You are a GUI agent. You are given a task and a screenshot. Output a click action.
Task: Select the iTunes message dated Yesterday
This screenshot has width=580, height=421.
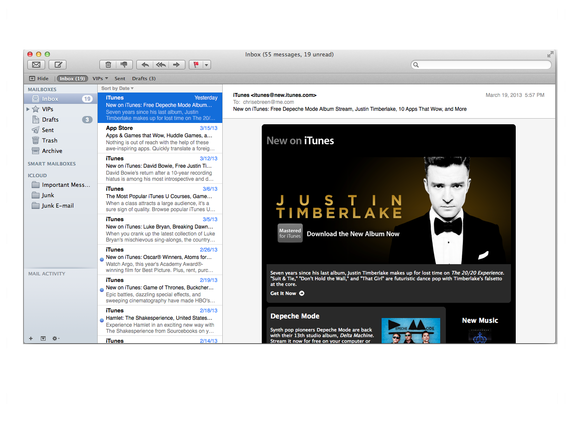160,108
